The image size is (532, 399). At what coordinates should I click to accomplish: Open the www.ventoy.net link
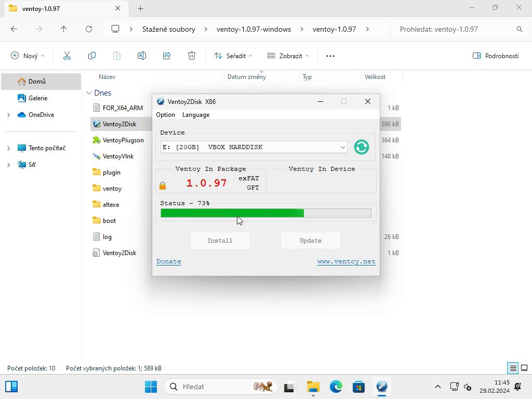[x=346, y=261]
